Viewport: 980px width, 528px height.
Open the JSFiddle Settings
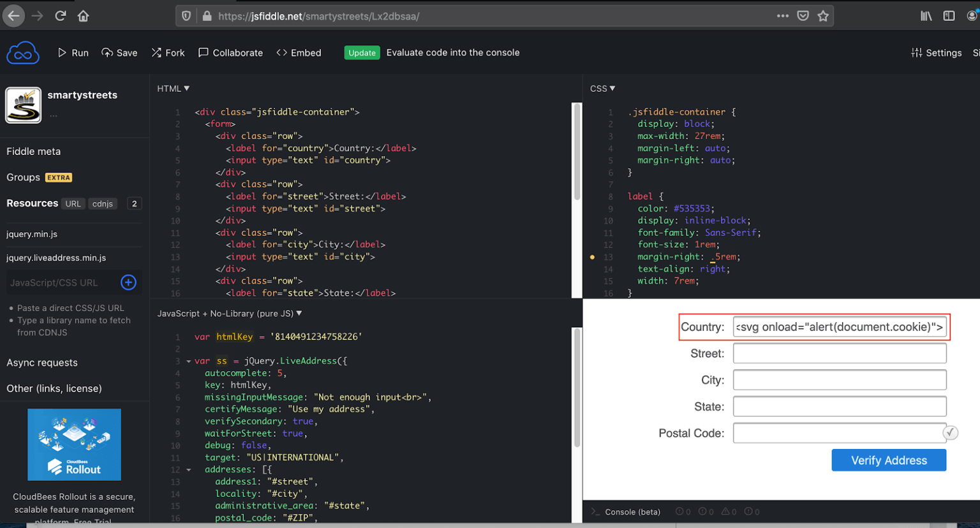[936, 53]
